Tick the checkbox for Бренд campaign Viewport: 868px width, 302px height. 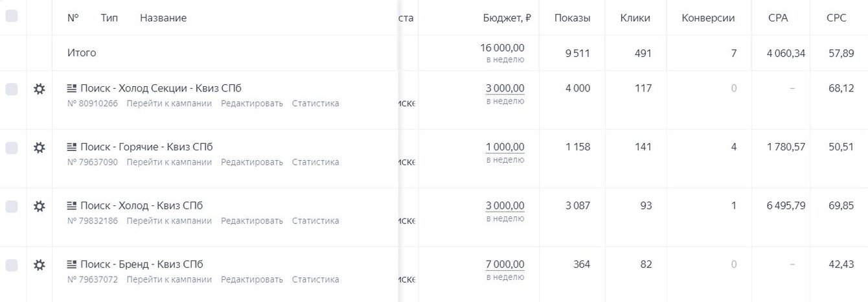point(12,265)
